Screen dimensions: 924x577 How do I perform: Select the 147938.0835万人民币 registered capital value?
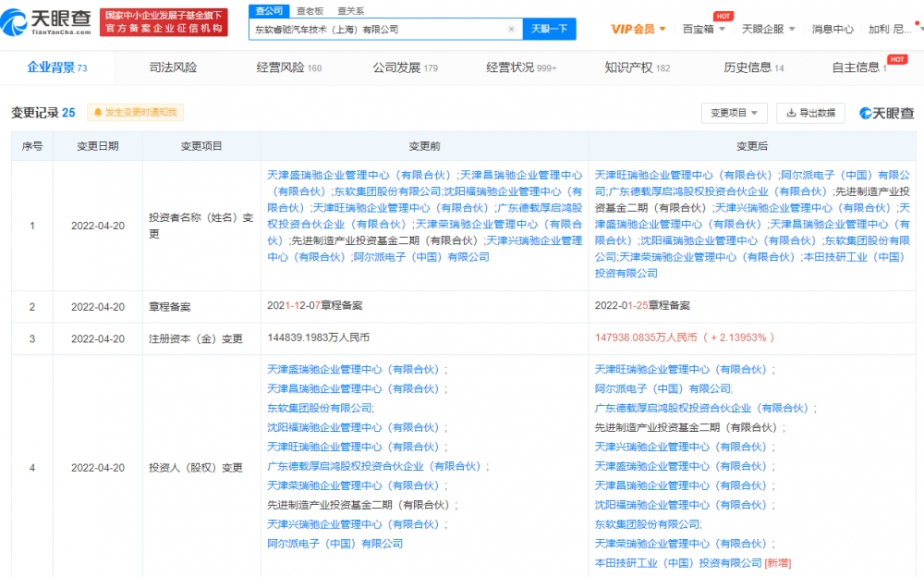(x=646, y=338)
